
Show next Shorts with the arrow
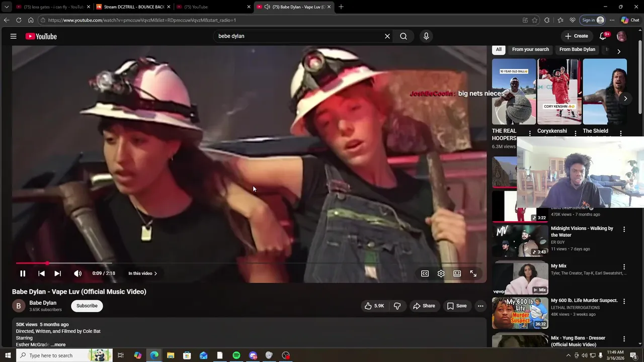[625, 99]
